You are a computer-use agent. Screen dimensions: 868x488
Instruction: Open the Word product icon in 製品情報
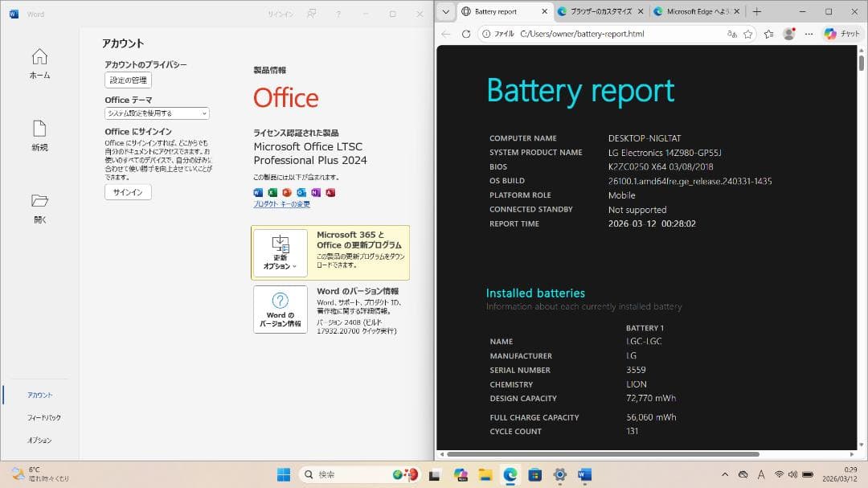coord(257,192)
